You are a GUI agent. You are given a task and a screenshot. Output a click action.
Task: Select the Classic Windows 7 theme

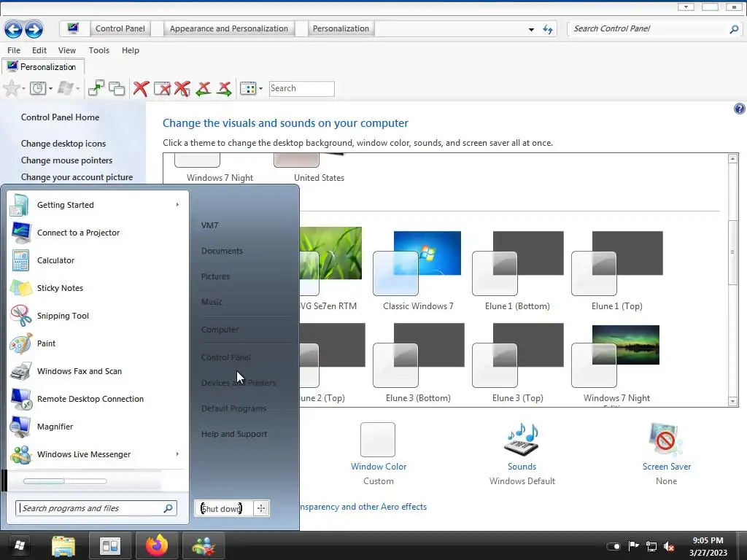point(418,271)
